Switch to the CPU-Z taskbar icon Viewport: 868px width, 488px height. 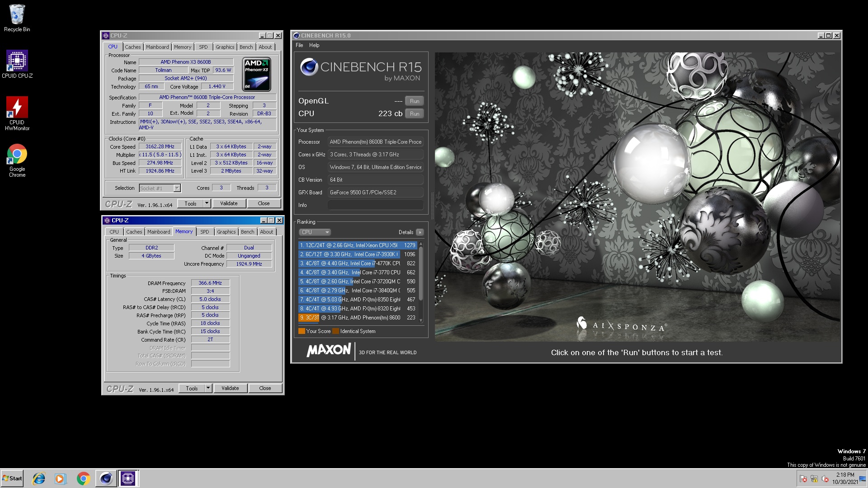128,479
